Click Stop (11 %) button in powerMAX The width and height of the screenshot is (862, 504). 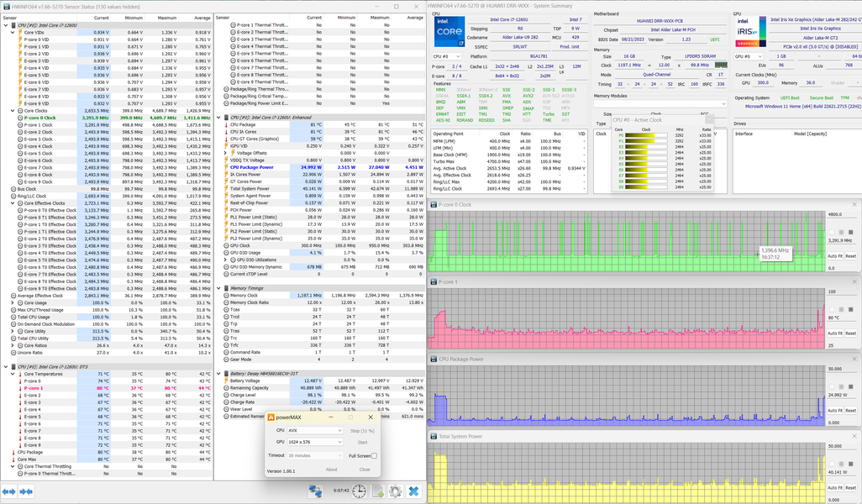[x=362, y=430]
